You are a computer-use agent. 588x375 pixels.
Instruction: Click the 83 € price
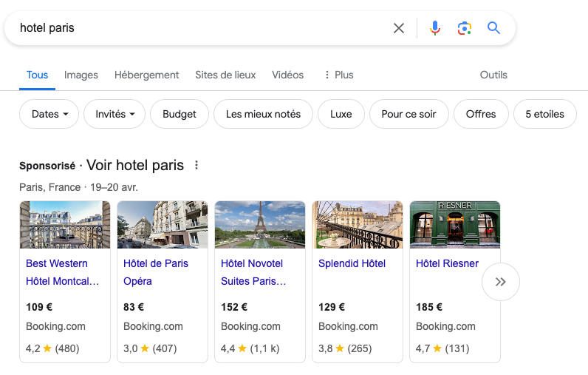pos(134,307)
